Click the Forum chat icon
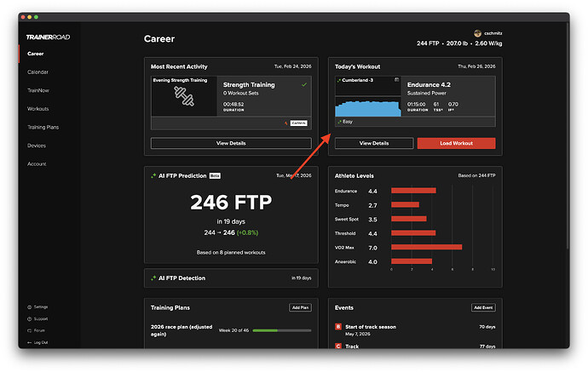Screen dimensions: 588x372 click(29, 331)
